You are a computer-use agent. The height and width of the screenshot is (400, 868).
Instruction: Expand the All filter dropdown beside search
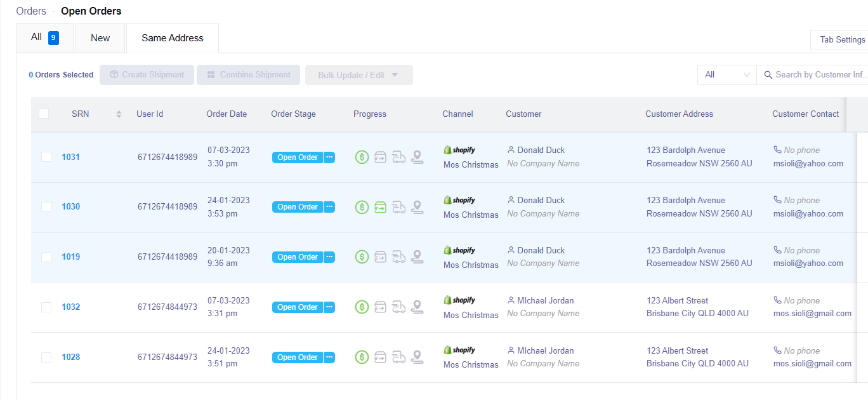727,75
